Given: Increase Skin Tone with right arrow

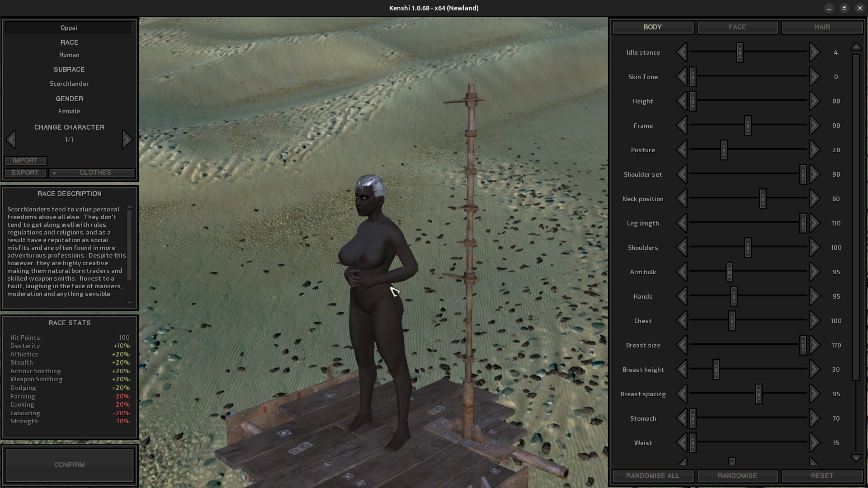Looking at the screenshot, I should [814, 77].
